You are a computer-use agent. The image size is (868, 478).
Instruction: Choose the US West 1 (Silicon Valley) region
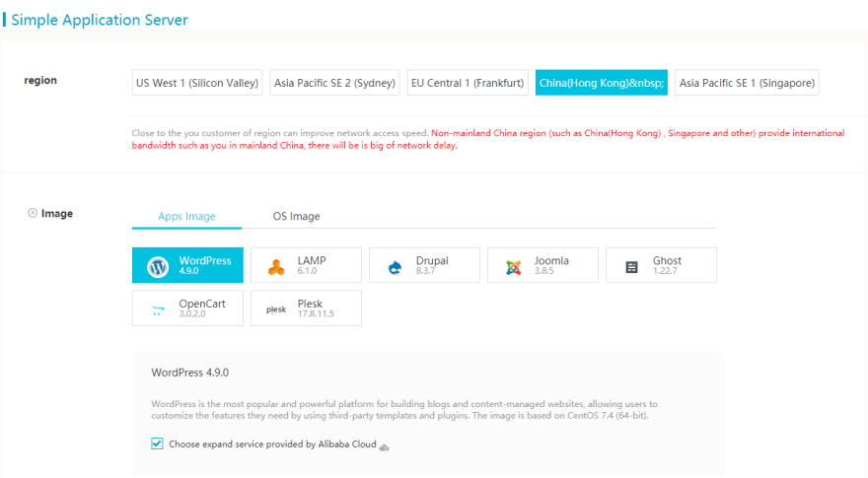tap(197, 83)
